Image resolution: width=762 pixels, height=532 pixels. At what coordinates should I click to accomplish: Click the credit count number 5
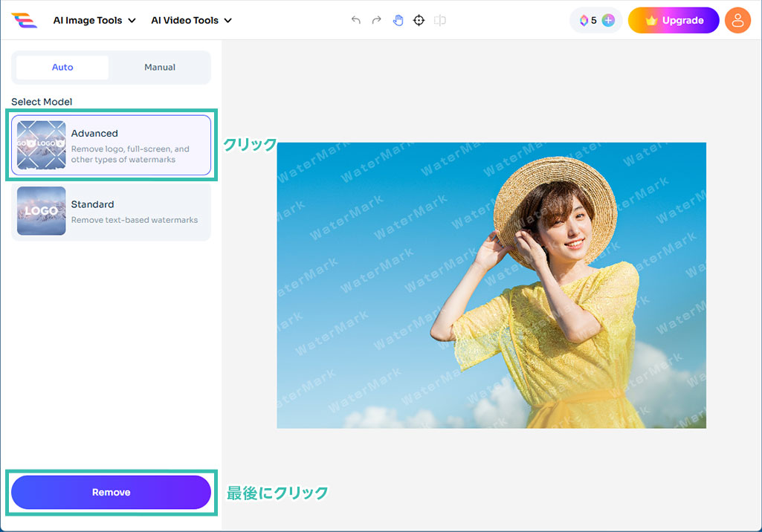(x=594, y=20)
